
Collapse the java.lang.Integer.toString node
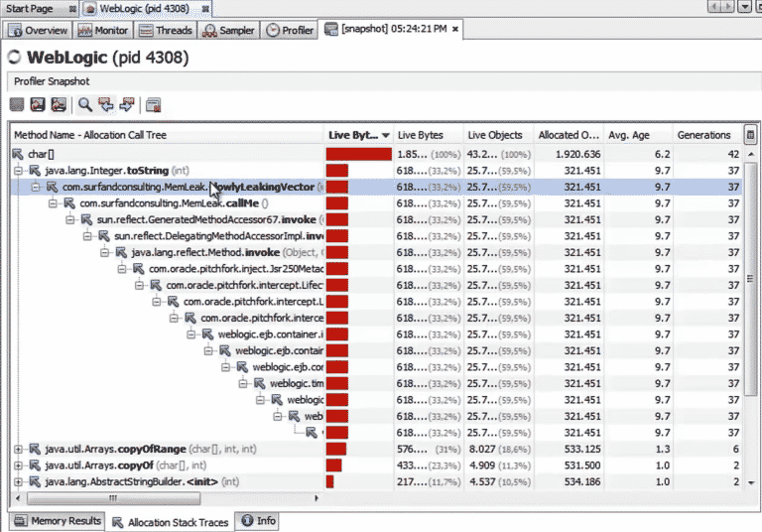[x=18, y=171]
